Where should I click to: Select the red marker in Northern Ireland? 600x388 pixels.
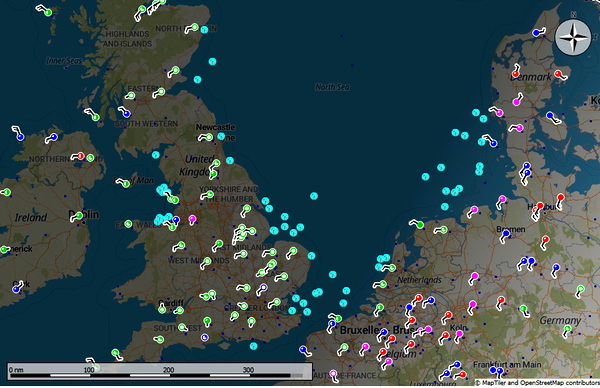pyautogui.click(x=81, y=156)
